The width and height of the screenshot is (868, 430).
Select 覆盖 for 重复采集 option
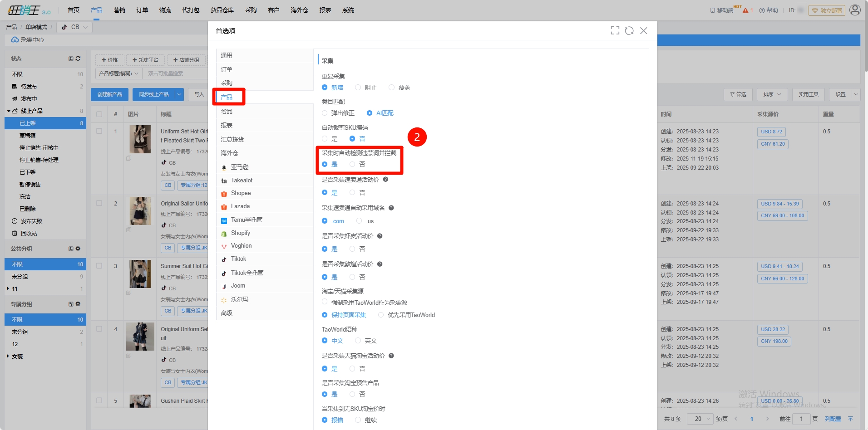pyautogui.click(x=391, y=88)
